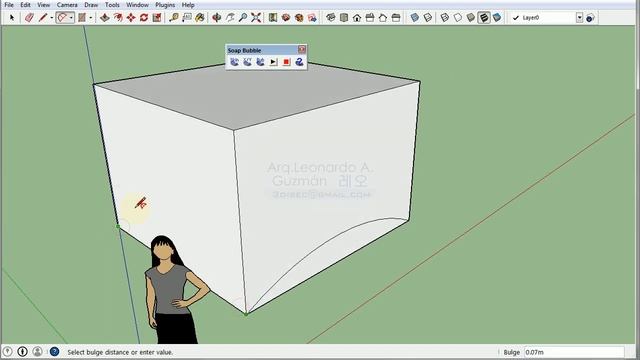Select the Scale tool

tap(157, 18)
